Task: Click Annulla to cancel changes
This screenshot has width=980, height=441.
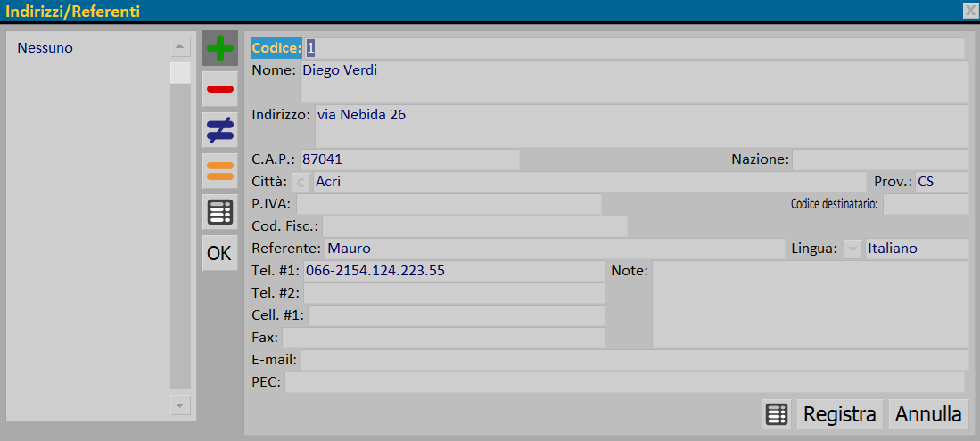Action: 928,414
